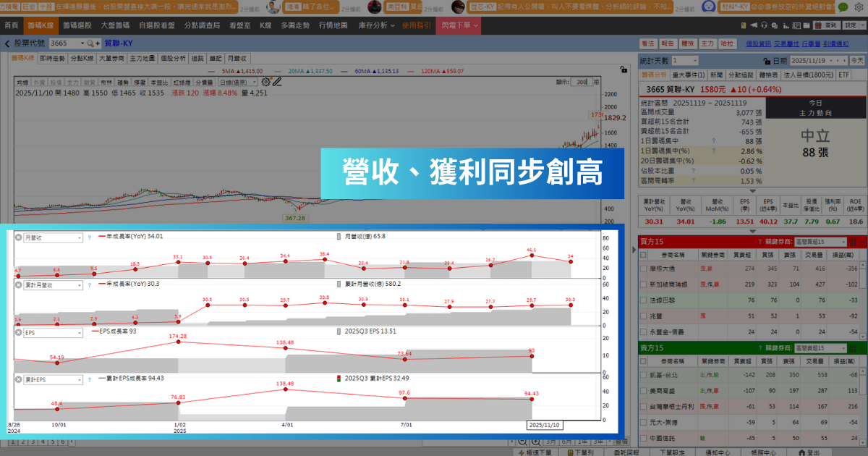The width and height of the screenshot is (868, 456).
Task: Open the 累計月營收 indicator dropdown
Action: [x=54, y=284]
